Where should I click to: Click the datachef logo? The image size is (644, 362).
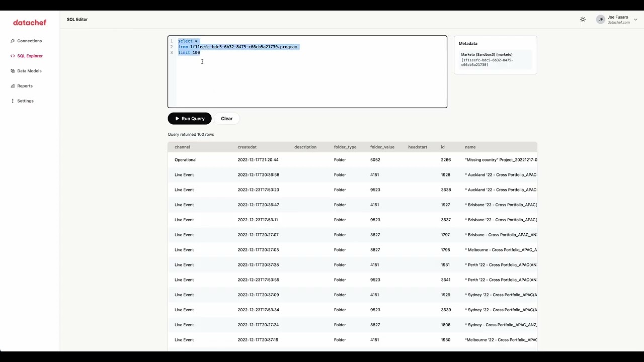pyautogui.click(x=30, y=22)
